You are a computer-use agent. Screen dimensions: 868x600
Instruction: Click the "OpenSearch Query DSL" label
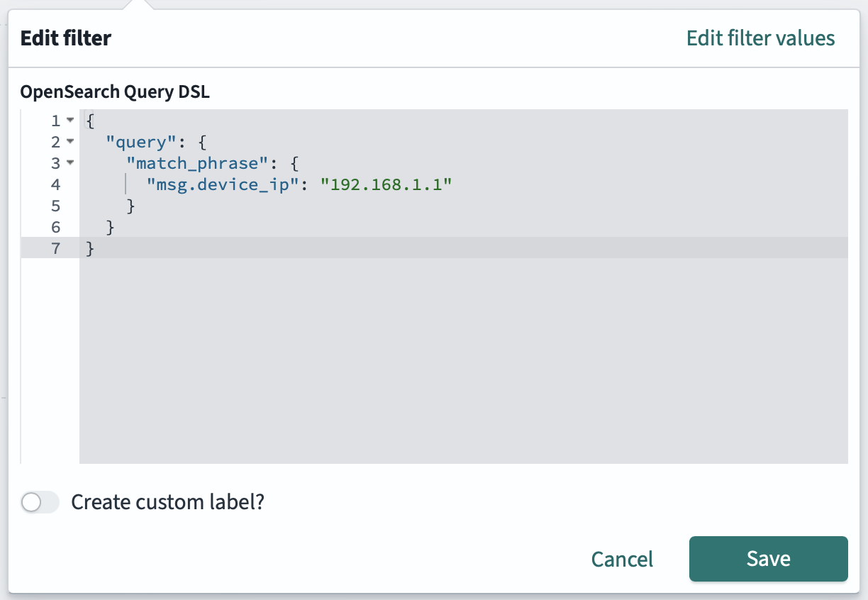click(116, 91)
